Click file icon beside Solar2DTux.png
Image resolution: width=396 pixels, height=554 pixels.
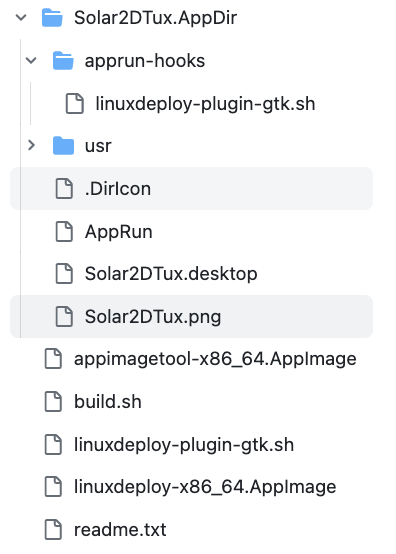point(64,316)
